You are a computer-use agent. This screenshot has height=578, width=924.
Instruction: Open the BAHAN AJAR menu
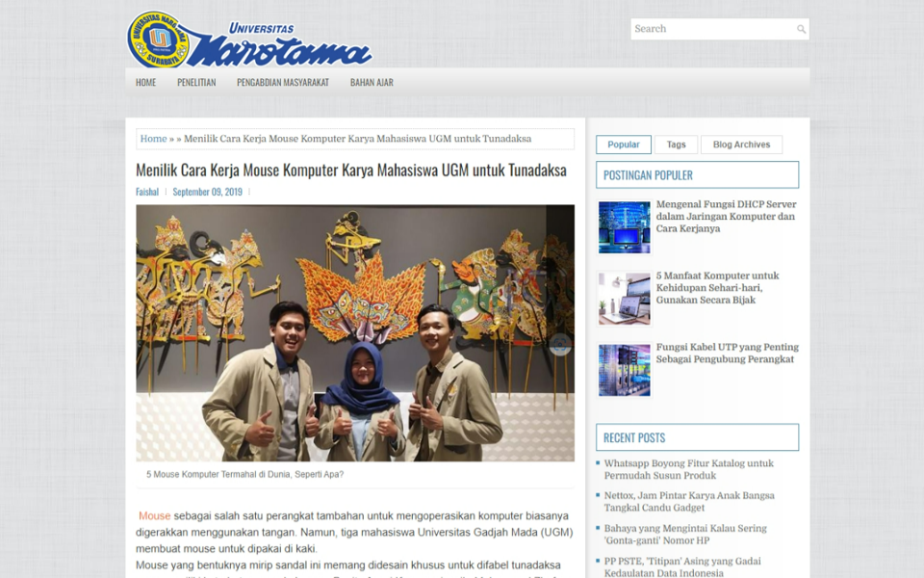click(x=372, y=83)
